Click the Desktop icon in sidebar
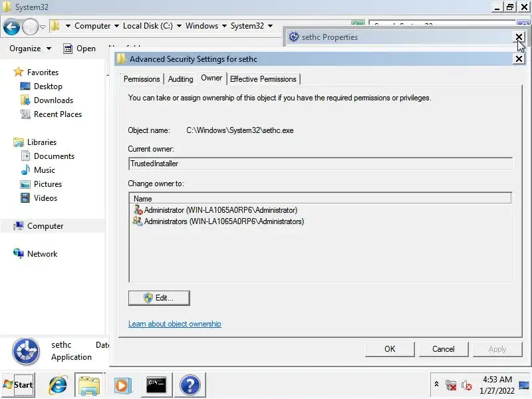 tap(25, 86)
